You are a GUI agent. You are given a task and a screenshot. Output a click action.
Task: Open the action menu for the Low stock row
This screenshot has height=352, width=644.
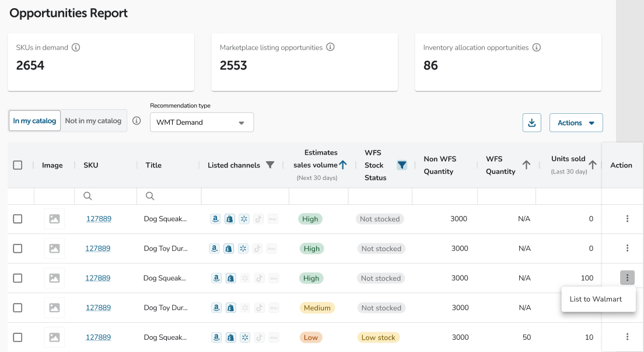coord(627,337)
